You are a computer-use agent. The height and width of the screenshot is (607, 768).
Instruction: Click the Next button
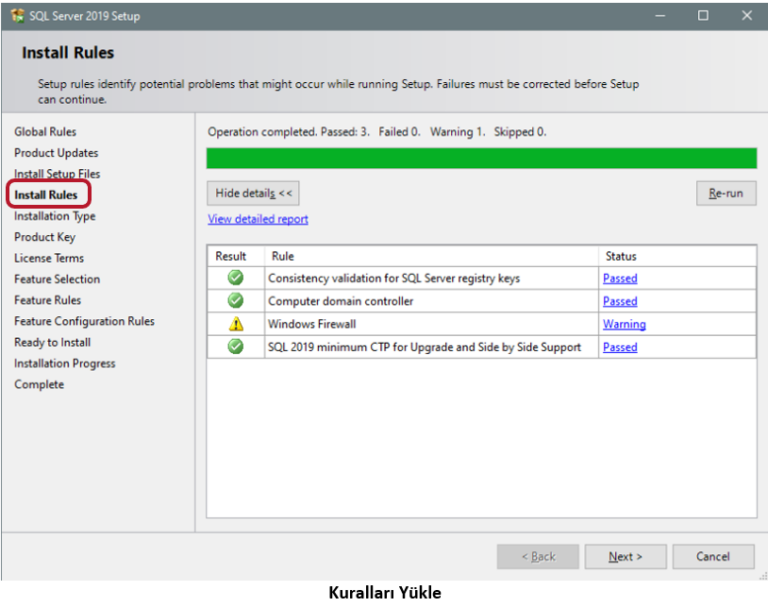pos(625,556)
